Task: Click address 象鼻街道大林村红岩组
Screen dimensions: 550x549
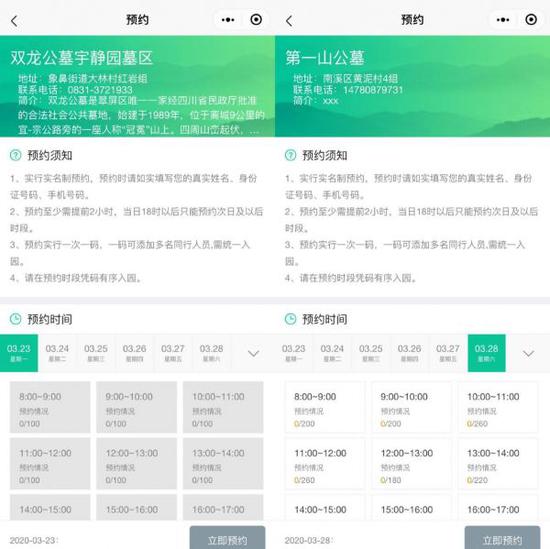Action: point(98,79)
